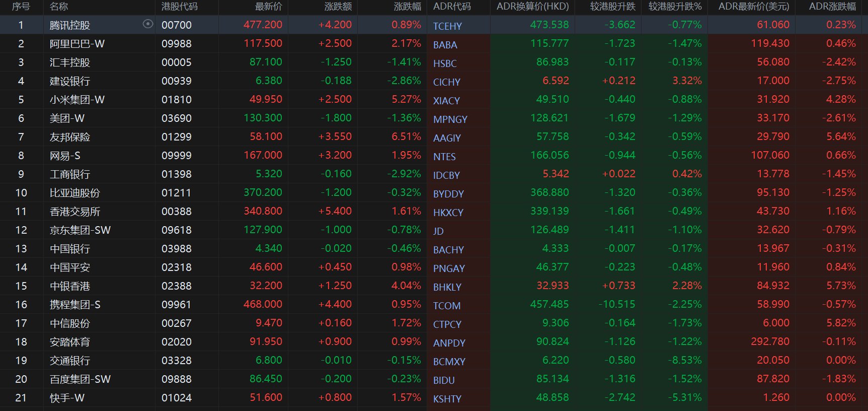Select the 网易-S stock name
Screen dimensions: 868x411
click(x=65, y=156)
